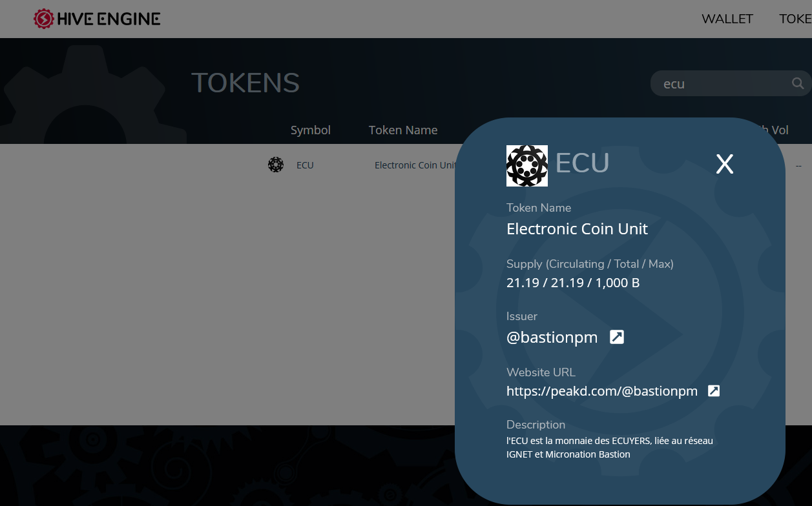Open website URL external link icon
Viewport: 812px width, 506px height.
click(x=714, y=390)
